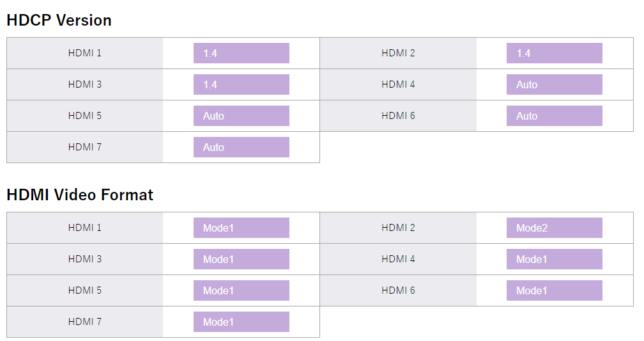Expand HDCP Version setting for HDMI 5

point(241,116)
